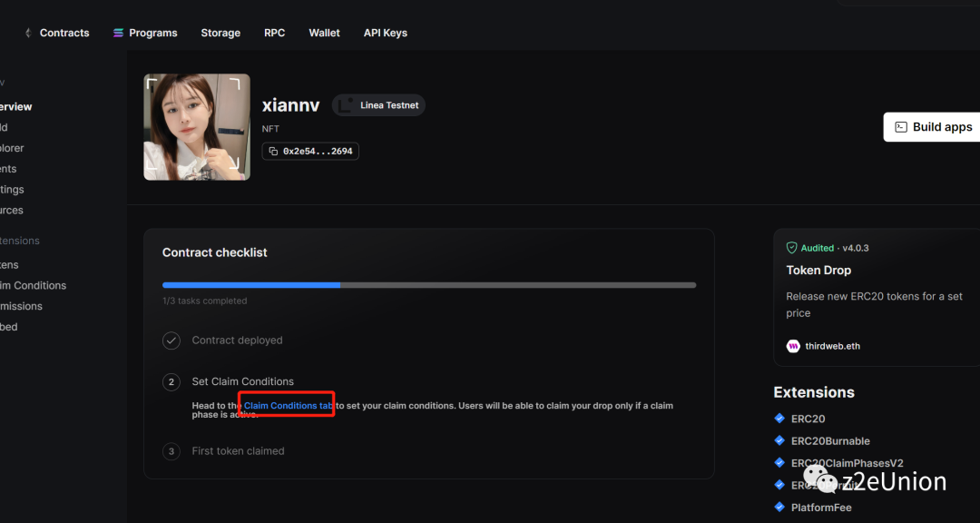Viewport: 980px width, 523px height.
Task: Open the Storage menu item
Action: 220,33
